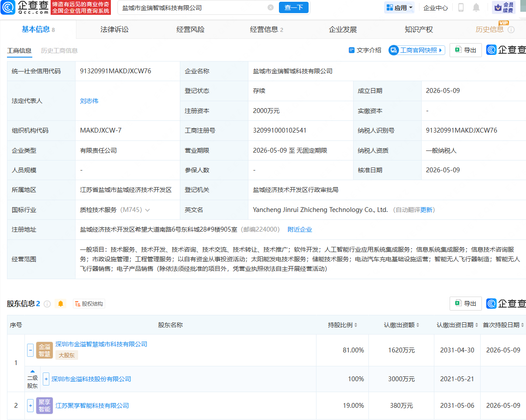Click shareholder monitoring bell icon
Image resolution: width=526 pixels, height=420 pixels.
[x=61, y=304]
